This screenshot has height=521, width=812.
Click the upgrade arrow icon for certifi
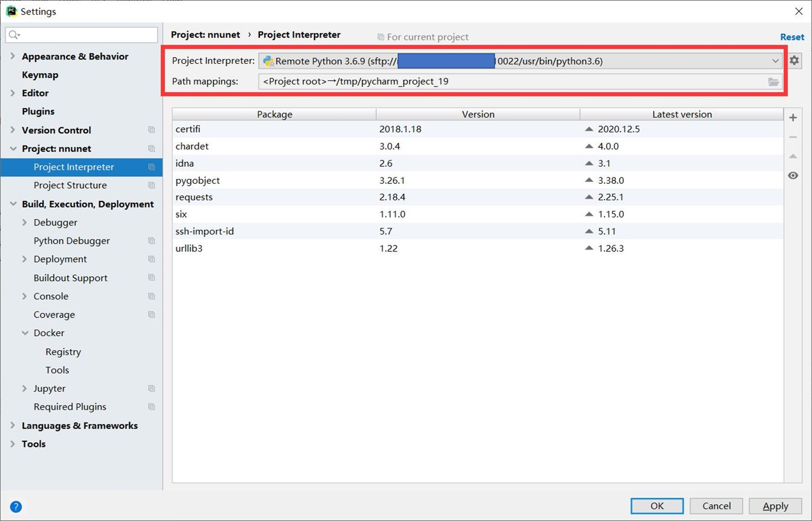click(589, 129)
